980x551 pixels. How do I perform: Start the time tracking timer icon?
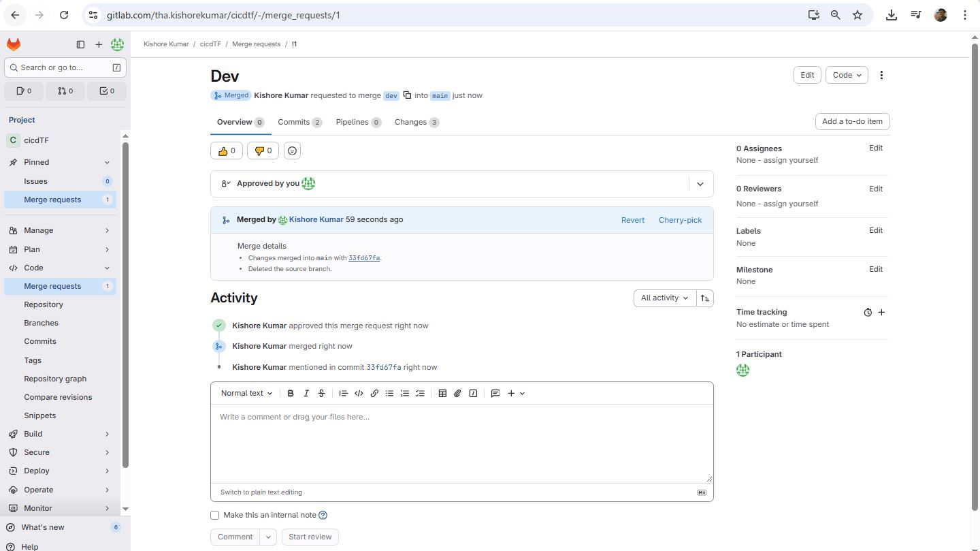(868, 313)
